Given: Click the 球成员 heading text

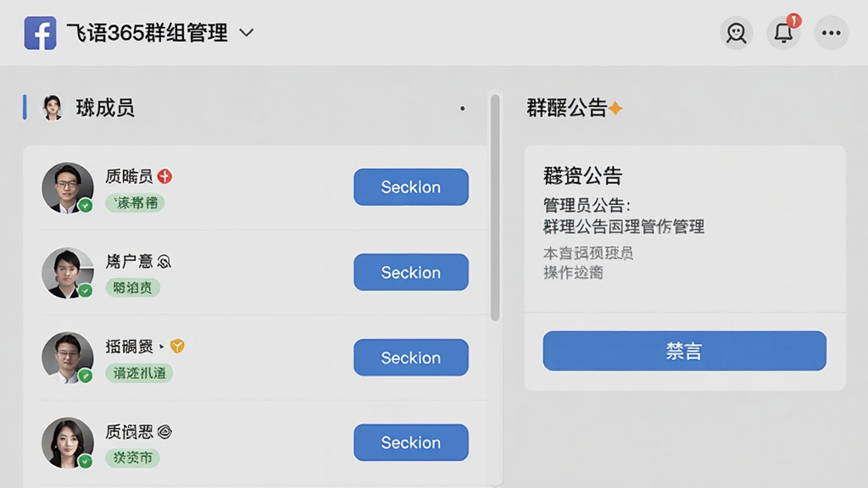Looking at the screenshot, I should coord(105,108).
